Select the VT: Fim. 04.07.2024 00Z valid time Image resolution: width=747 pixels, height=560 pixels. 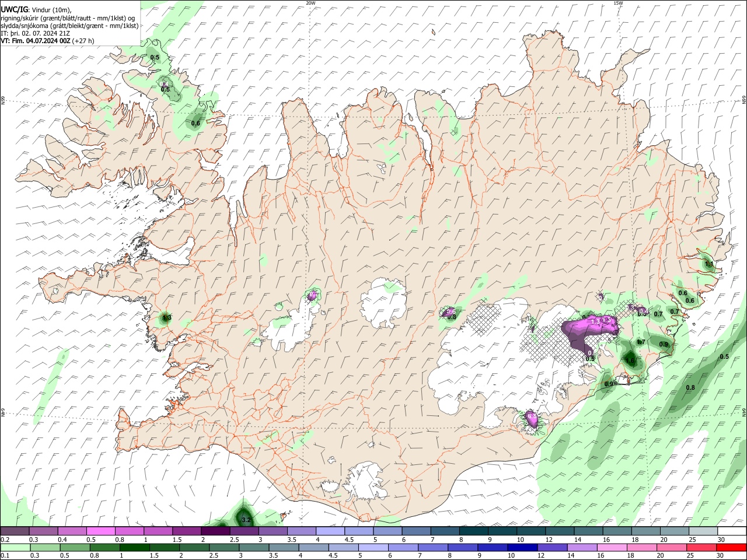click(x=36, y=41)
